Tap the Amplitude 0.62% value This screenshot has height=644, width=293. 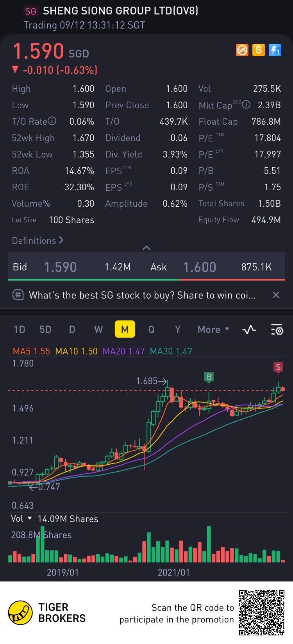[175, 204]
